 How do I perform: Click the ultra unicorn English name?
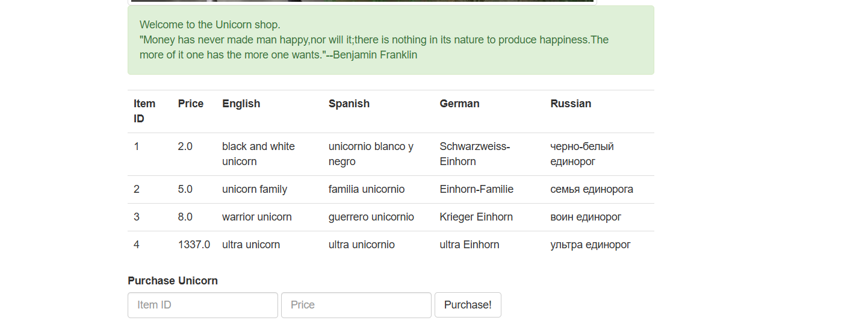tap(251, 245)
